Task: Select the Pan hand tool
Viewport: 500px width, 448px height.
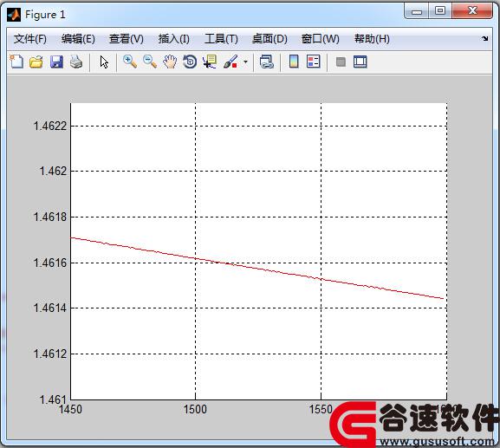Action: [x=170, y=62]
